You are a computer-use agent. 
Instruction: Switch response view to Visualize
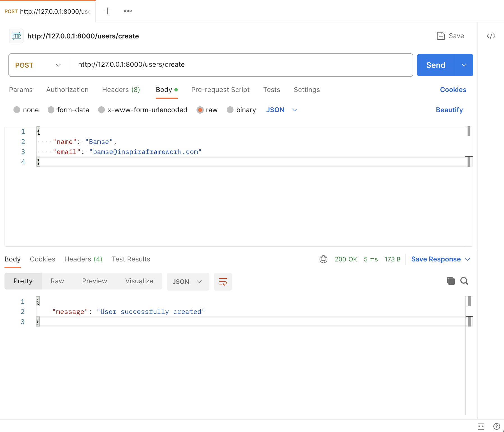point(139,281)
